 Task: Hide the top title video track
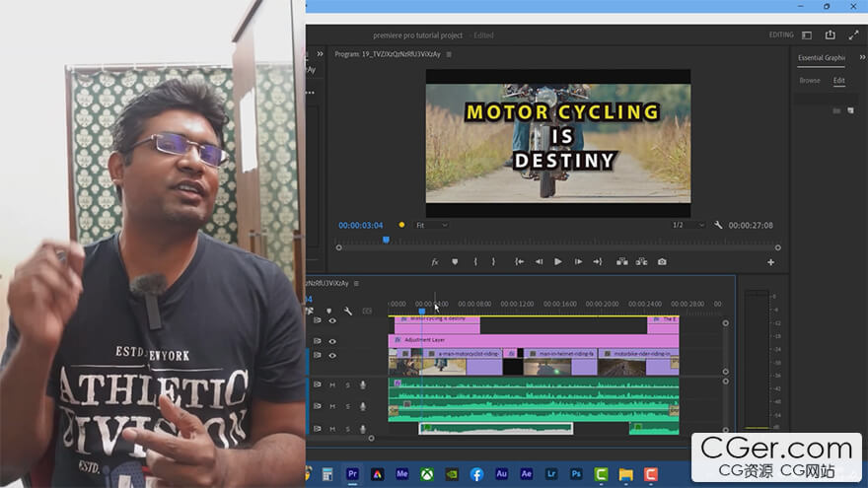(x=332, y=321)
